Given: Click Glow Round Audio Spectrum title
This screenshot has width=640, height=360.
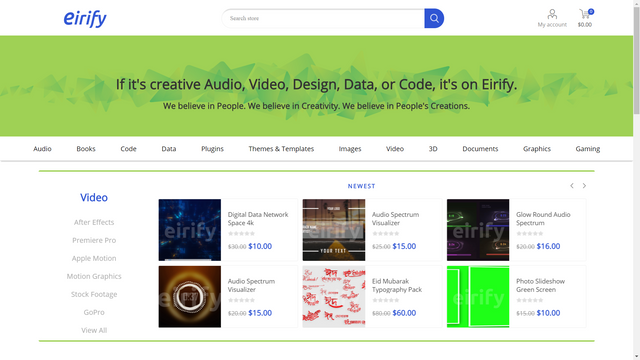Looking at the screenshot, I should (543, 218).
